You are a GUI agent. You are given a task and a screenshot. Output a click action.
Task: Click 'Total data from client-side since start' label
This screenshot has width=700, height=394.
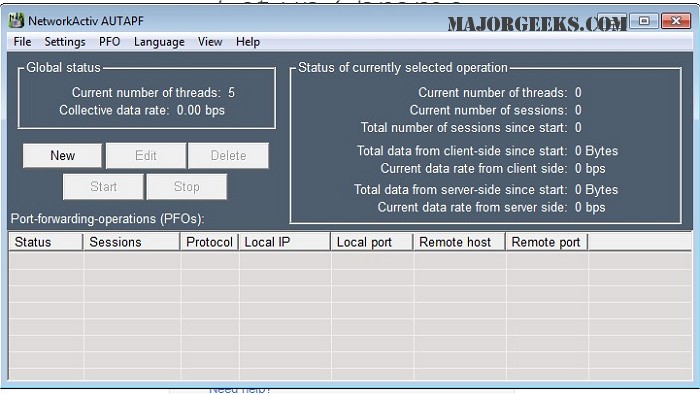click(462, 151)
